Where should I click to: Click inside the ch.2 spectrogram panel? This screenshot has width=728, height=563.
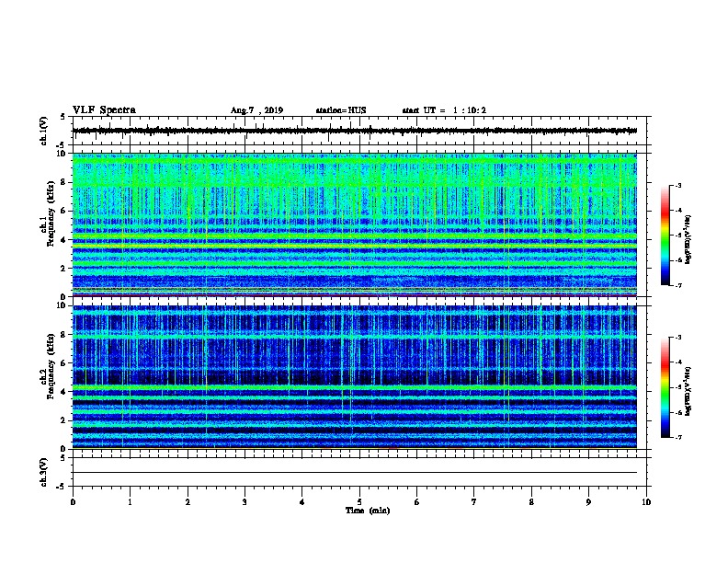pyautogui.click(x=355, y=377)
